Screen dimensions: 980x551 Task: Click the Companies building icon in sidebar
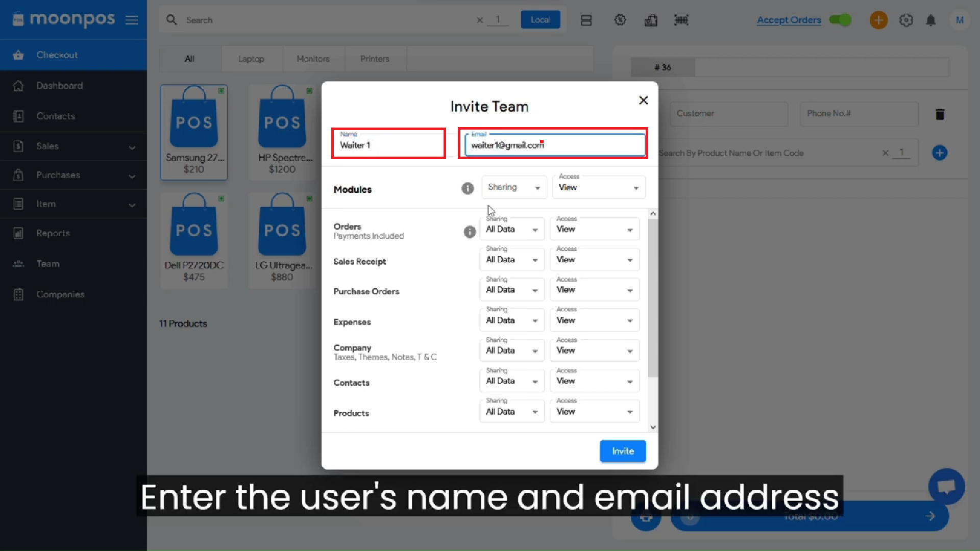[x=18, y=294]
